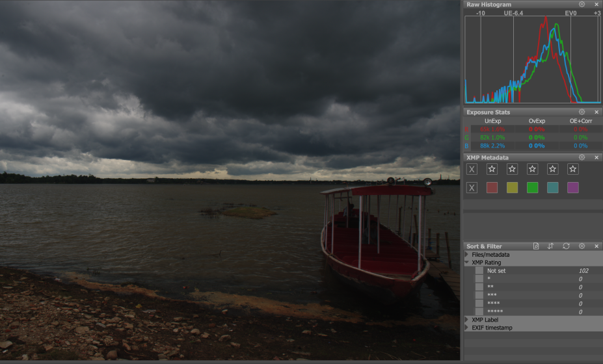
Task: Apply red color label
Action: (492, 188)
